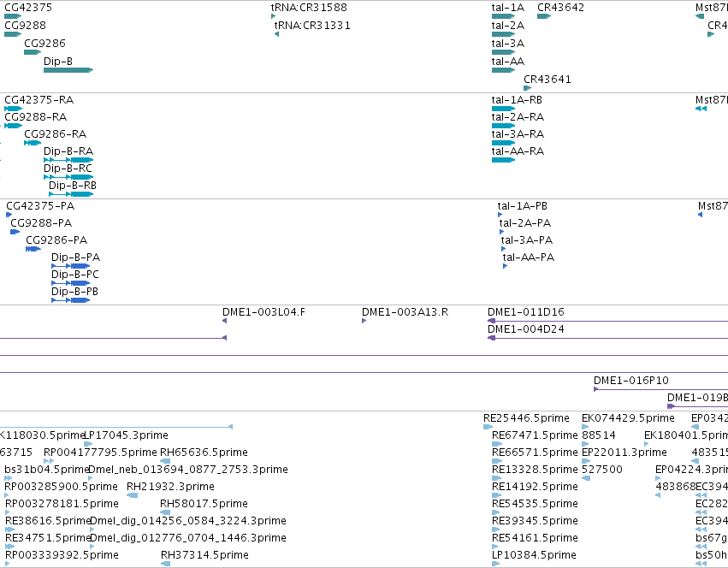
Task: Click the Dip-B-PA protein label
Action: [x=75, y=257]
